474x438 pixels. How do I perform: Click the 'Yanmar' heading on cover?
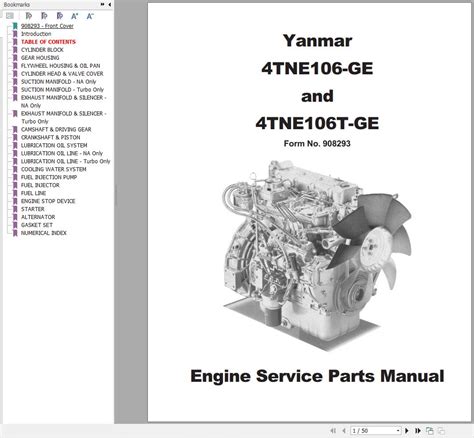coord(317,41)
